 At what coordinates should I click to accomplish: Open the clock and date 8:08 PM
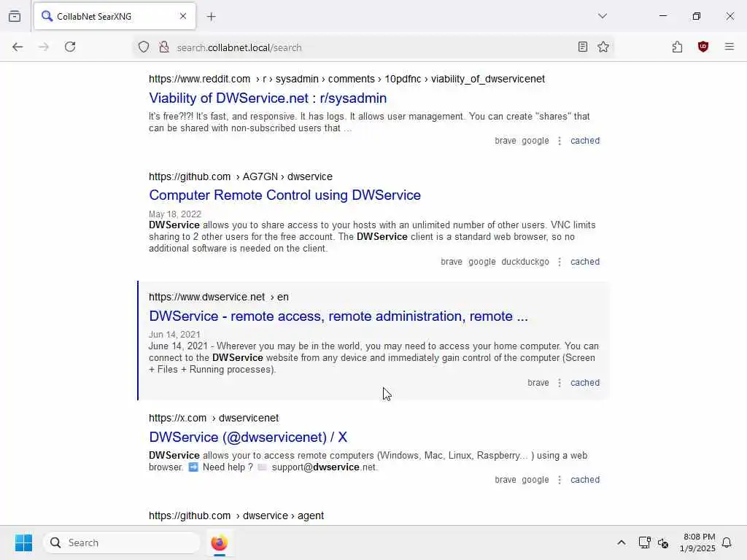coord(697,542)
